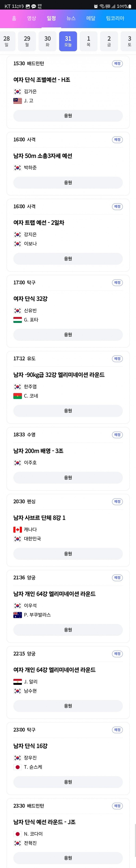The height and width of the screenshot is (868, 136).
Task: Switch to the 뉴스 tab
Action: point(71,18)
